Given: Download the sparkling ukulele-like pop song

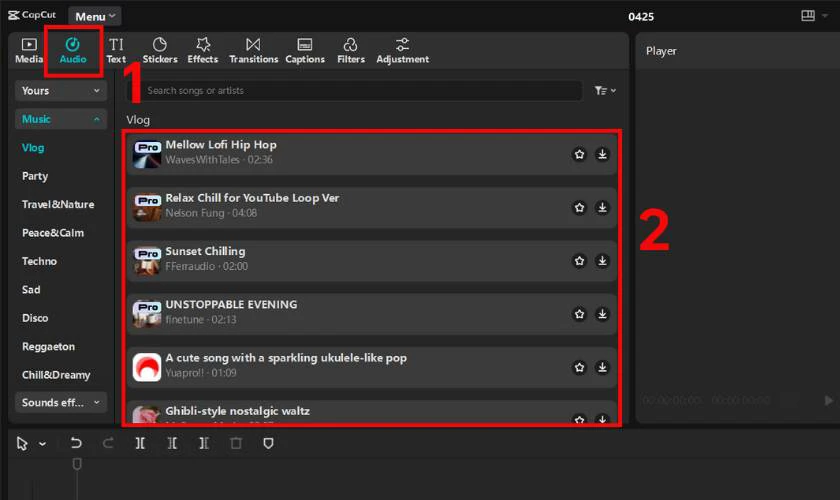Looking at the screenshot, I should 602,367.
